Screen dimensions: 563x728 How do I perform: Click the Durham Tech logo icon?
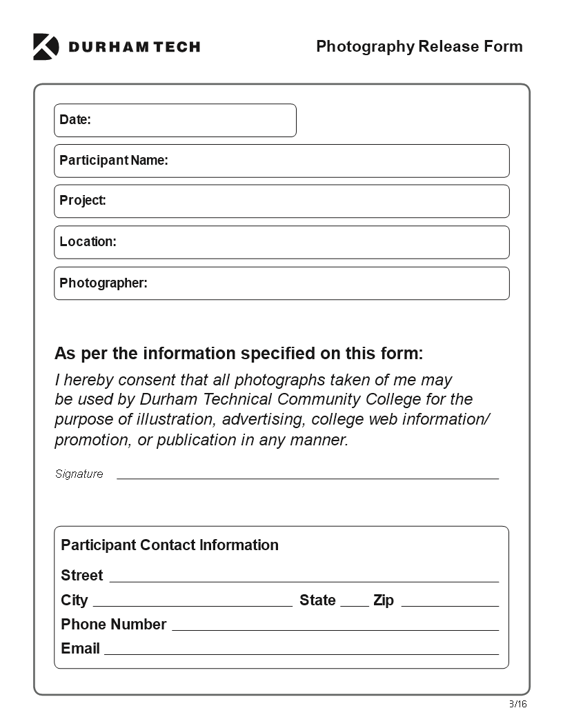(x=46, y=47)
